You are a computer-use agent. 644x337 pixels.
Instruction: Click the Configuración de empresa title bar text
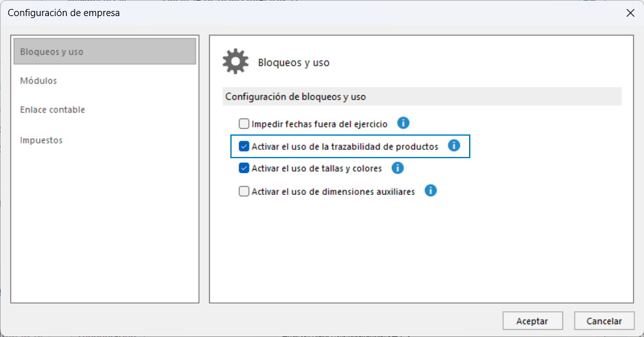click(x=64, y=13)
